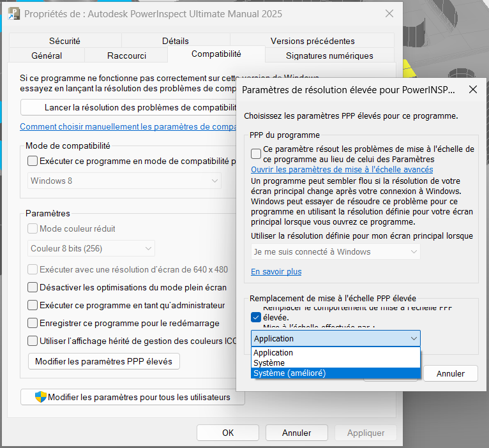489x448 pixels.
Task: Click OK in the properties window
Action: (x=228, y=433)
